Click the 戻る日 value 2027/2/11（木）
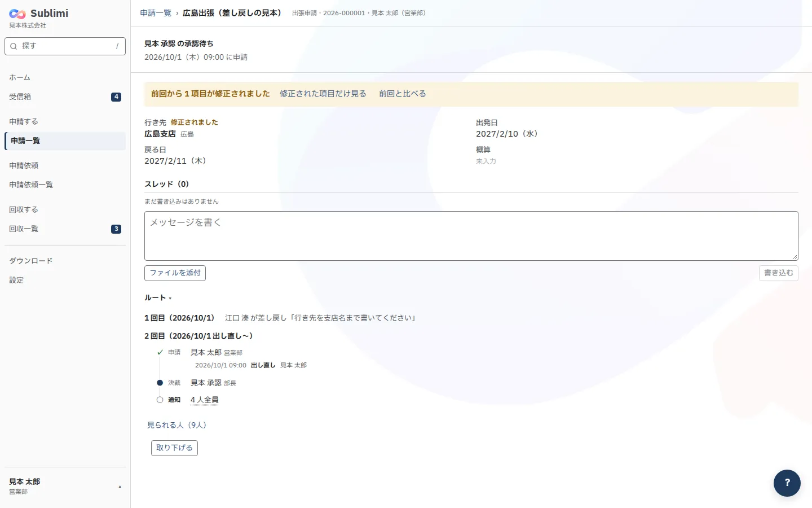Screen dimensions: 812x508 click(x=175, y=161)
